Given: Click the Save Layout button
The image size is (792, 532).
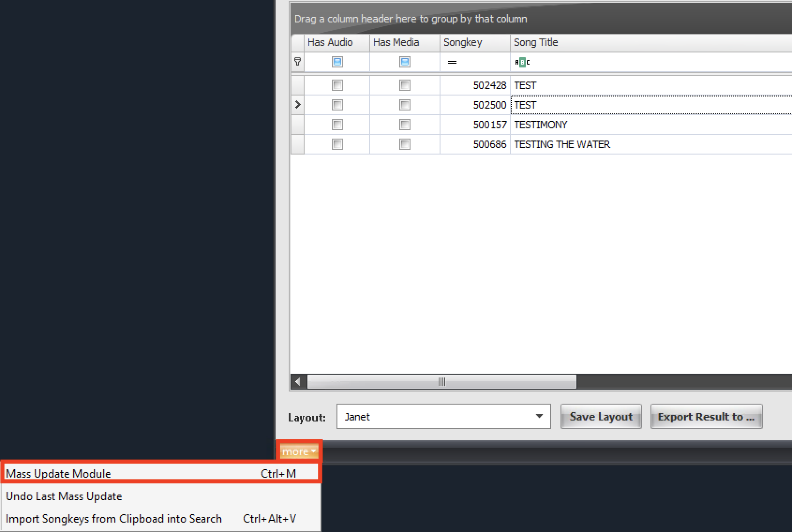Looking at the screenshot, I should tap(601, 416).
